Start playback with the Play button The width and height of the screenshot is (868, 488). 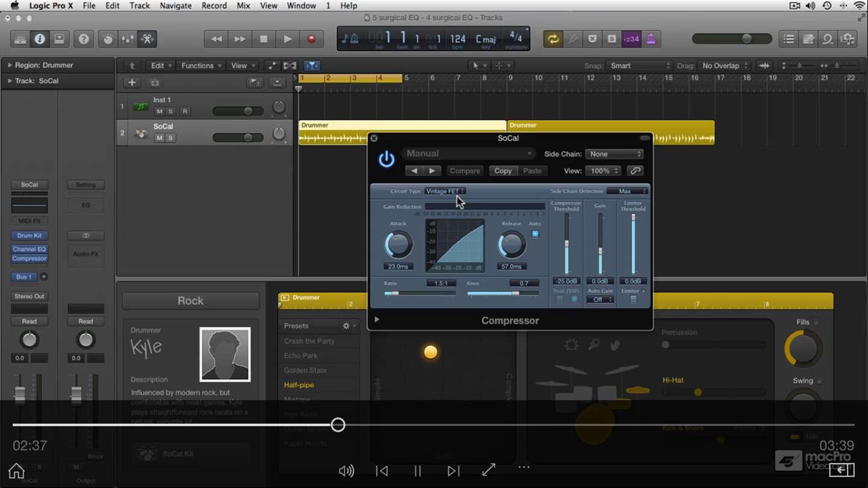click(288, 39)
